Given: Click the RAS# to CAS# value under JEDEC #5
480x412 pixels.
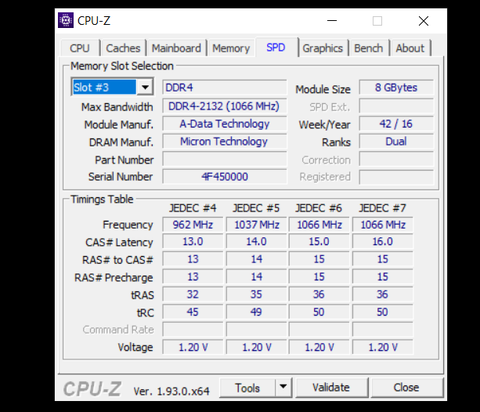Looking at the screenshot, I should pos(256,259).
